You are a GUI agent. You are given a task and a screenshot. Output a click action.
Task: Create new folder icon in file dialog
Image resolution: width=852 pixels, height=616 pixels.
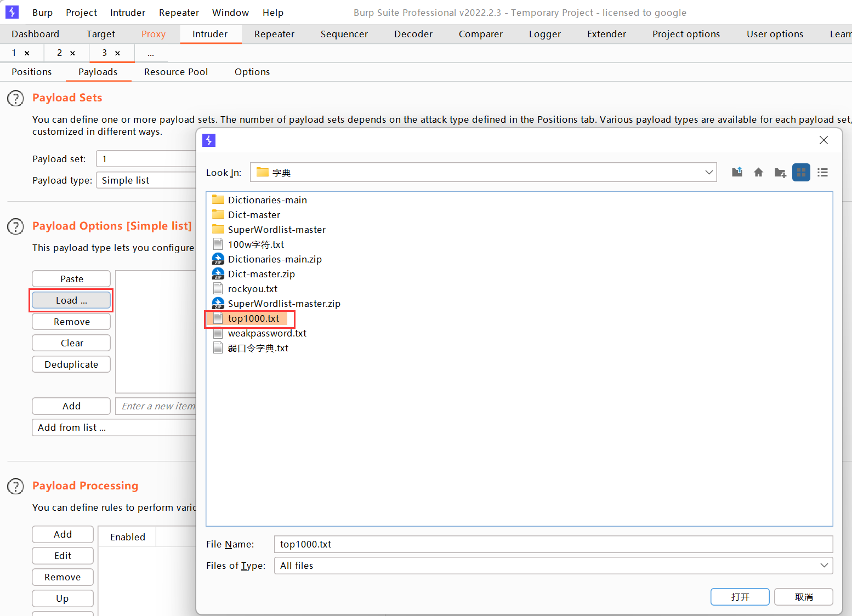[x=780, y=173]
